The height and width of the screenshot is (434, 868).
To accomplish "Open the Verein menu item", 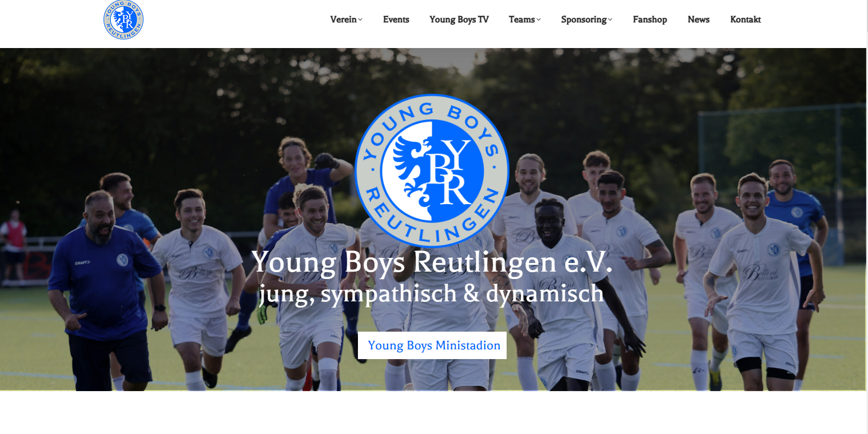I will click(x=344, y=19).
